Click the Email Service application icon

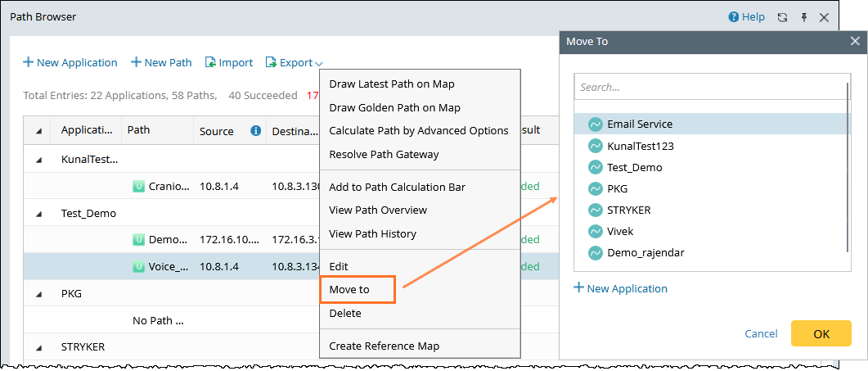coord(596,124)
